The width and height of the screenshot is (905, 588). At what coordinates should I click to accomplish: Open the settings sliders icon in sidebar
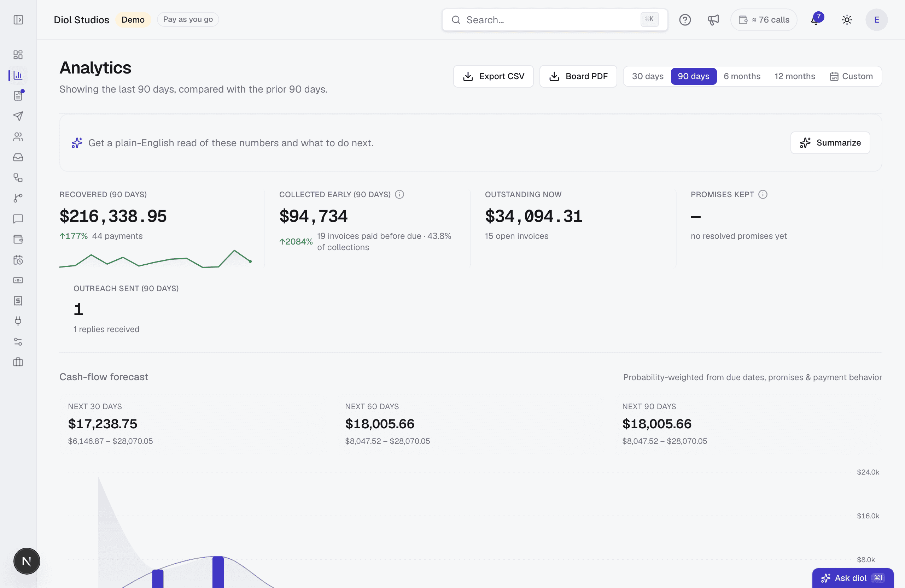(18, 342)
